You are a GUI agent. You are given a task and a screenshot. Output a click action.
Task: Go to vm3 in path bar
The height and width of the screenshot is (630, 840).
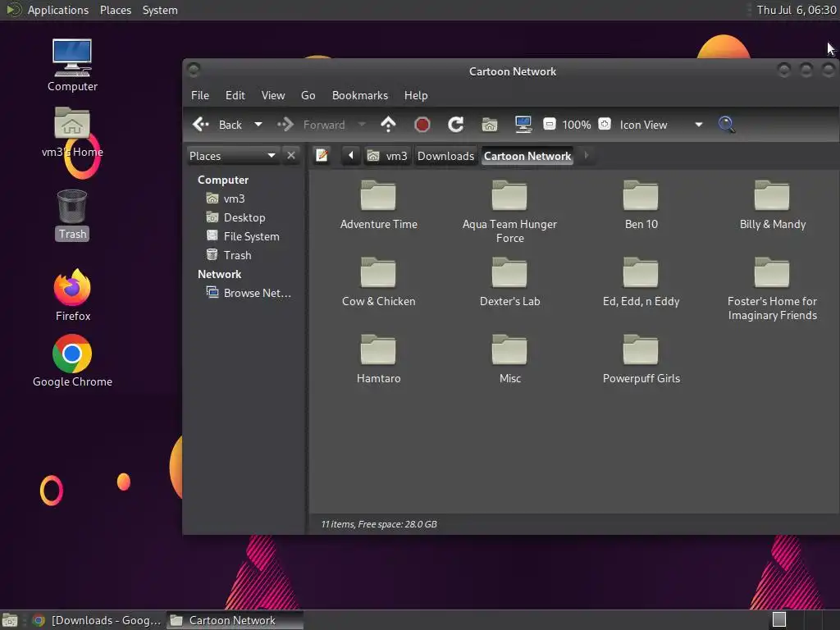pos(387,156)
